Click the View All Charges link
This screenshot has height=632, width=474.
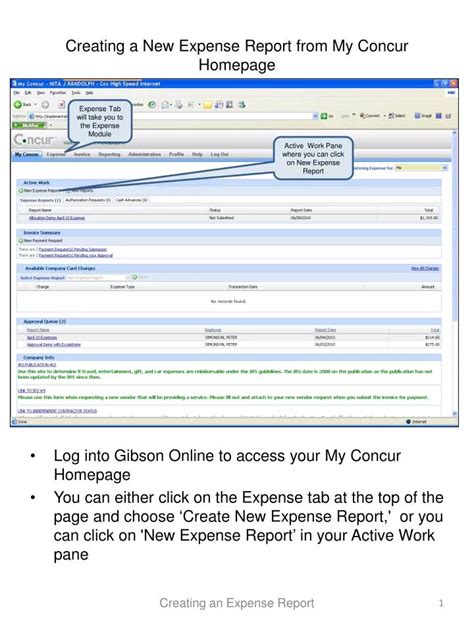425,268
